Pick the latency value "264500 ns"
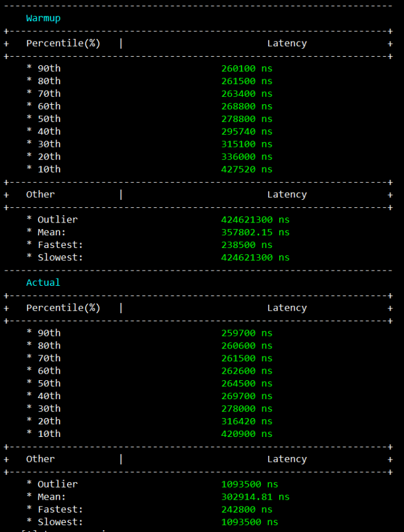This screenshot has height=532, width=404. [247, 383]
